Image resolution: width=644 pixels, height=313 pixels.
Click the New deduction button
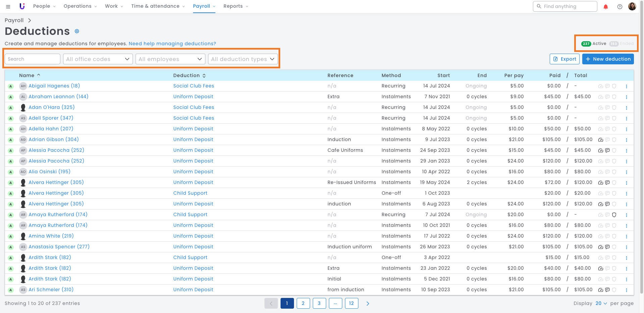(608, 59)
